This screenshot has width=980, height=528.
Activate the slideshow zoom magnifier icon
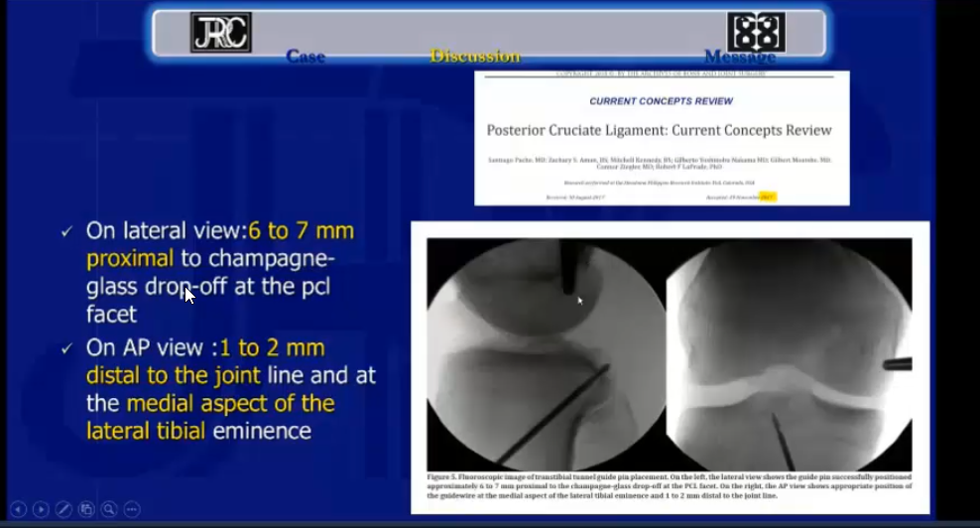click(x=109, y=510)
